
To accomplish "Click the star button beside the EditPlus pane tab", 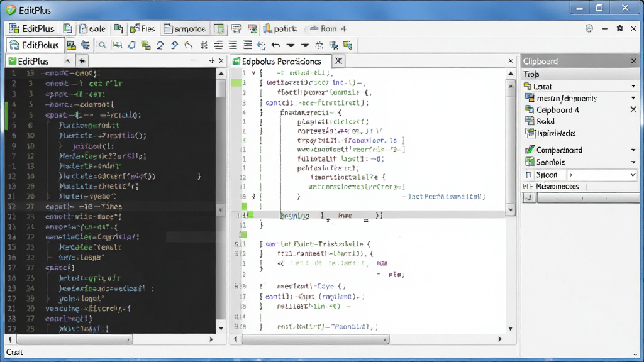I will (x=82, y=61).
